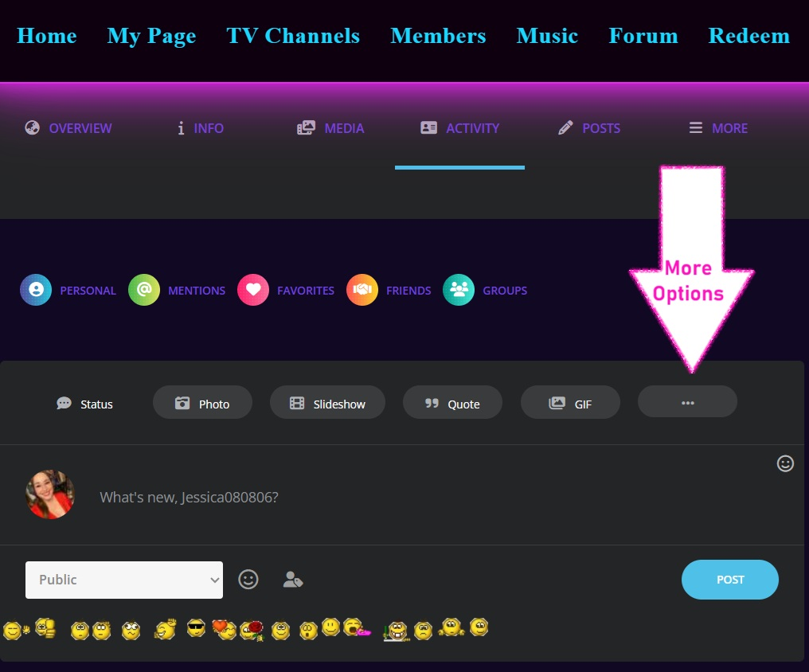The width and height of the screenshot is (809, 672).
Task: Click the Favorites heart icon
Action: tap(253, 291)
